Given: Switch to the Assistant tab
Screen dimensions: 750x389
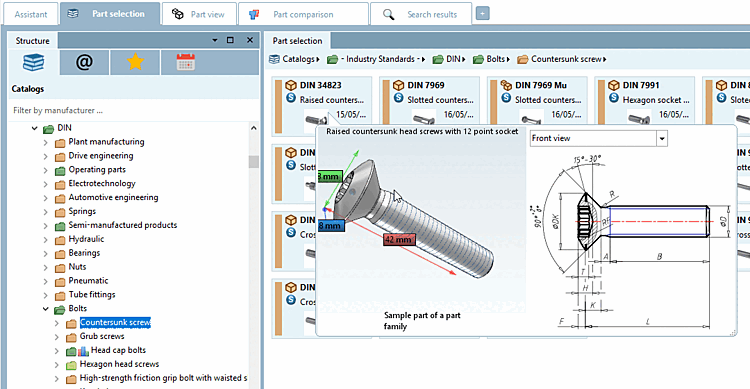Looking at the screenshot, I should point(31,14).
